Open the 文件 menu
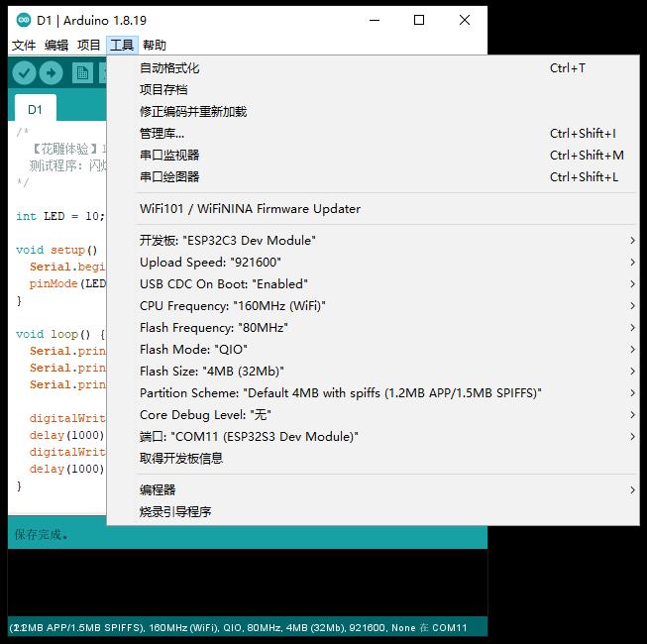Image resolution: width=647 pixels, height=644 pixels. [24, 45]
